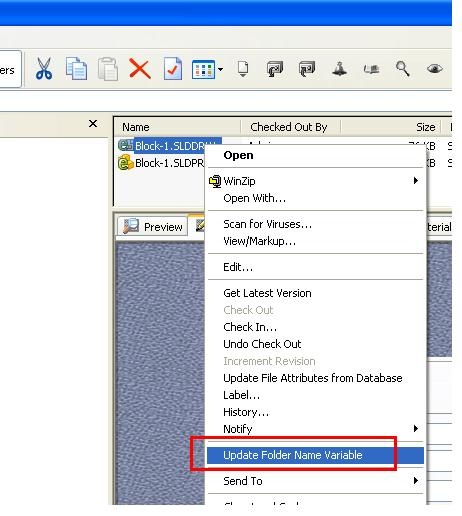Image resolution: width=462 pixels, height=516 pixels.
Task: Click the Views grid icon
Action: (x=203, y=69)
